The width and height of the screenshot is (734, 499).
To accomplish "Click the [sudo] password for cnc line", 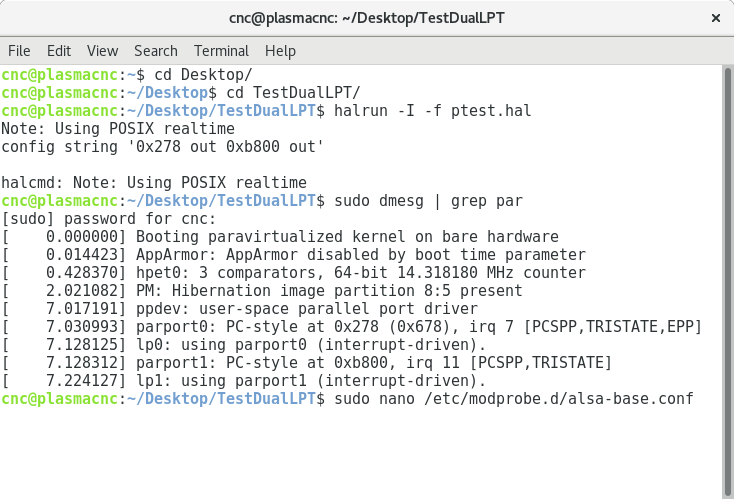I will pyautogui.click(x=109, y=219).
